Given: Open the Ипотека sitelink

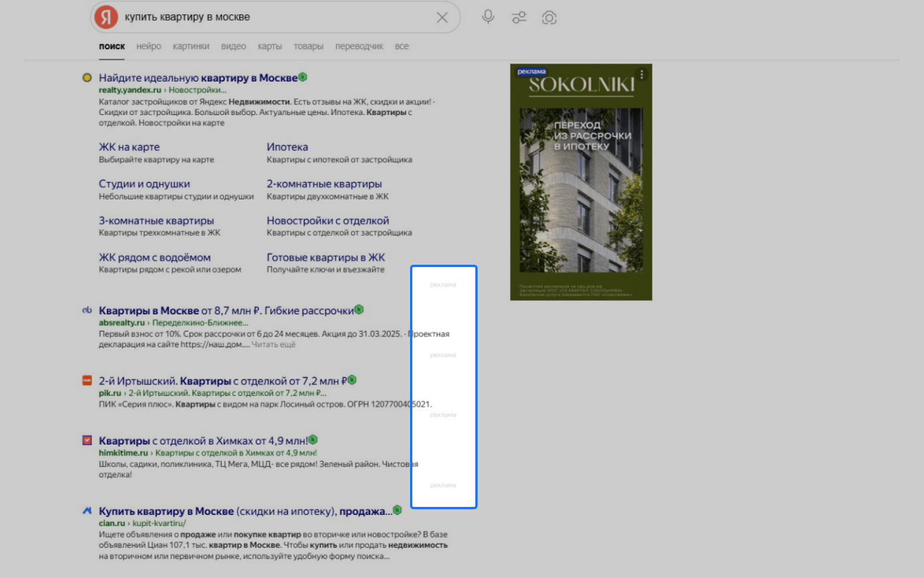Looking at the screenshot, I should (287, 147).
